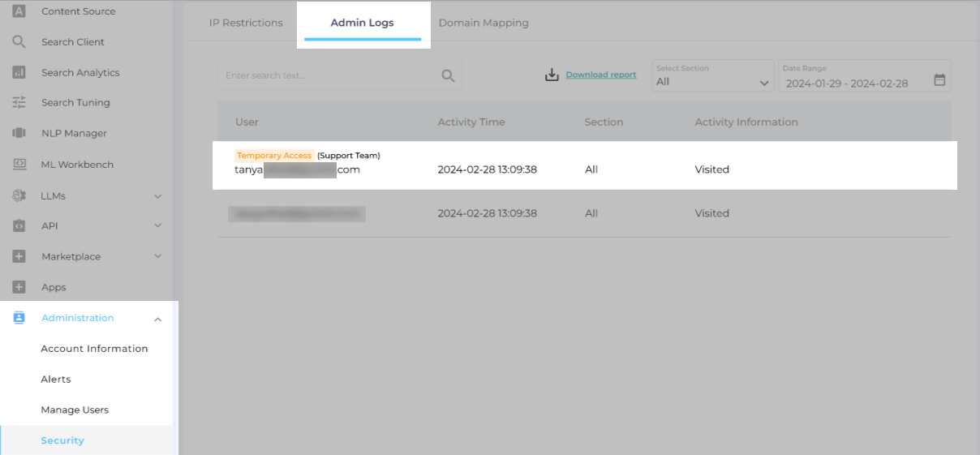Click the Enter search text field
Screen dimensions: 980x455
[x=329, y=75]
